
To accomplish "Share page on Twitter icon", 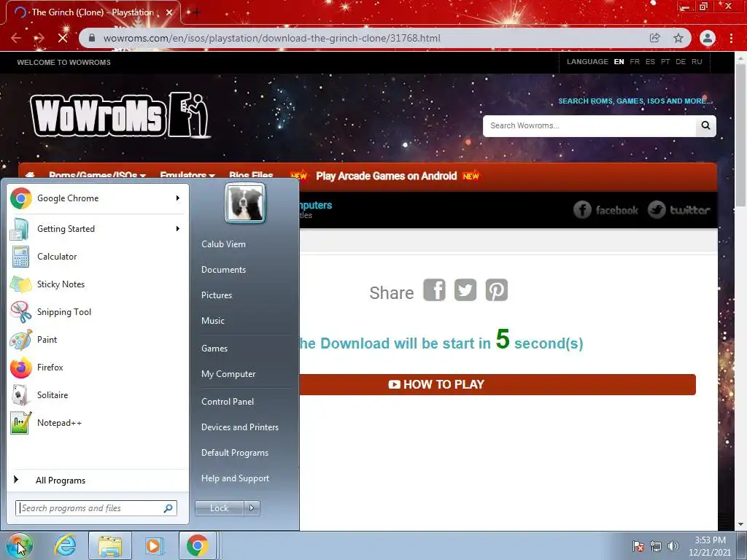I will [x=465, y=290].
